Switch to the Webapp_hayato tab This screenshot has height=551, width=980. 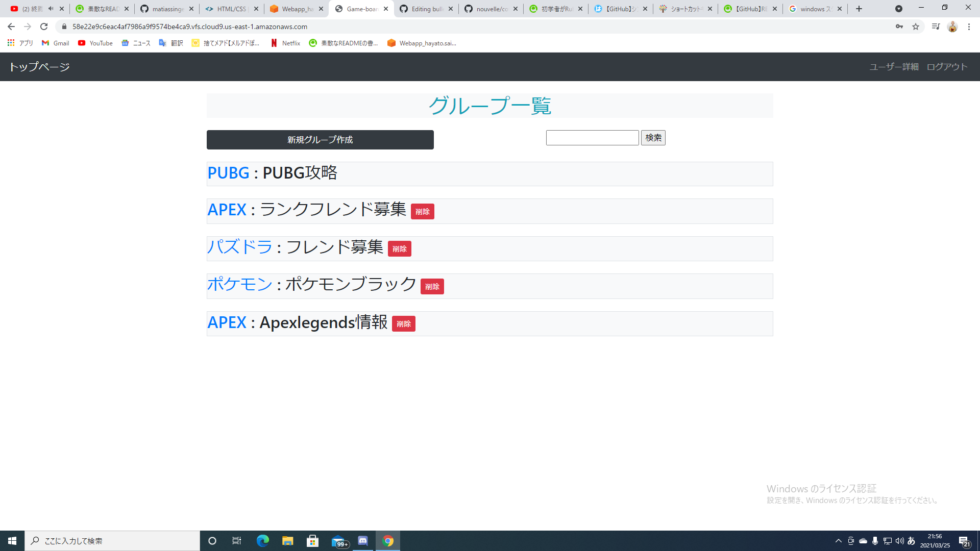(296, 8)
